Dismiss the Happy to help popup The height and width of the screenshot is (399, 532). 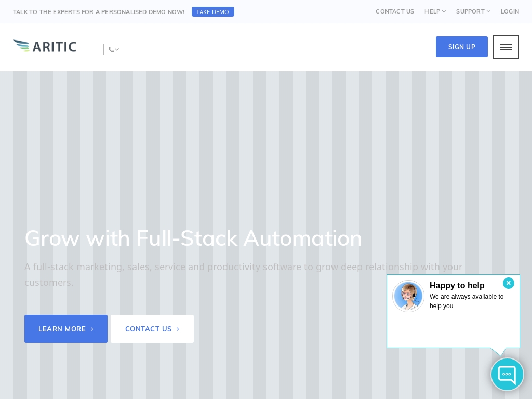509,283
